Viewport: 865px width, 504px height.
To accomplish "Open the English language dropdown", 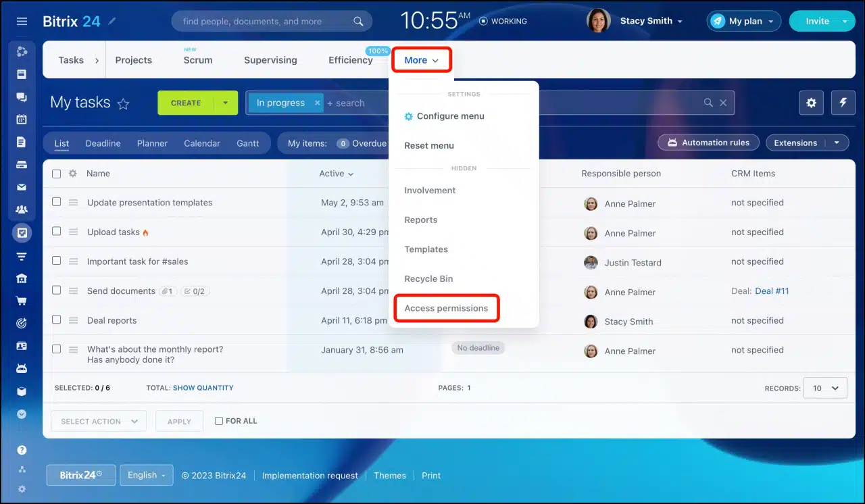I will click(x=146, y=475).
